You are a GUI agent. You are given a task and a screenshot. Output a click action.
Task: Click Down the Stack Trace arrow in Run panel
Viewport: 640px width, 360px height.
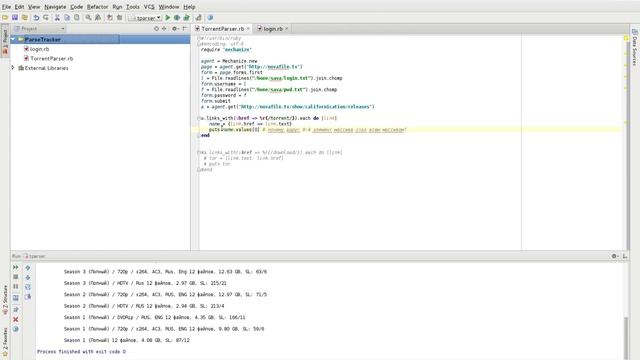tap(28, 278)
